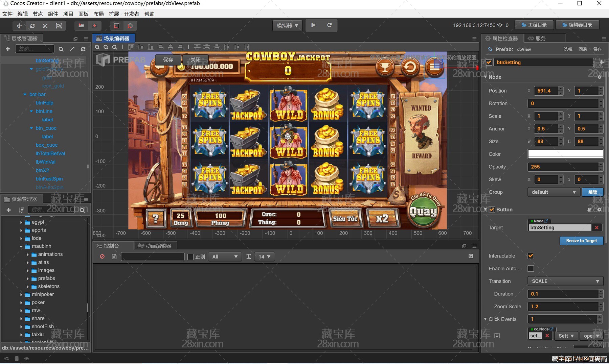Toggle the Button component enabled checkbox
The width and height of the screenshot is (609, 364).
[492, 210]
